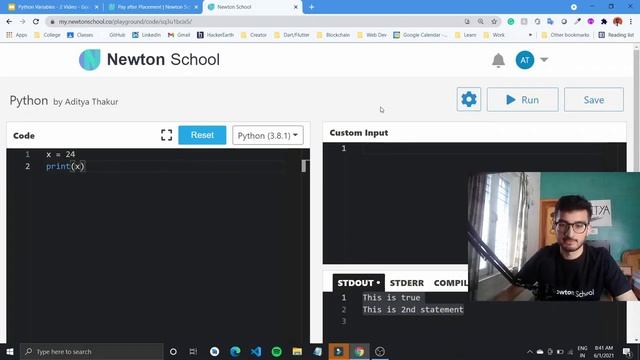Image resolution: width=640 pixels, height=360 pixels.
Task: Switch to the STDERR tab
Action: click(407, 283)
